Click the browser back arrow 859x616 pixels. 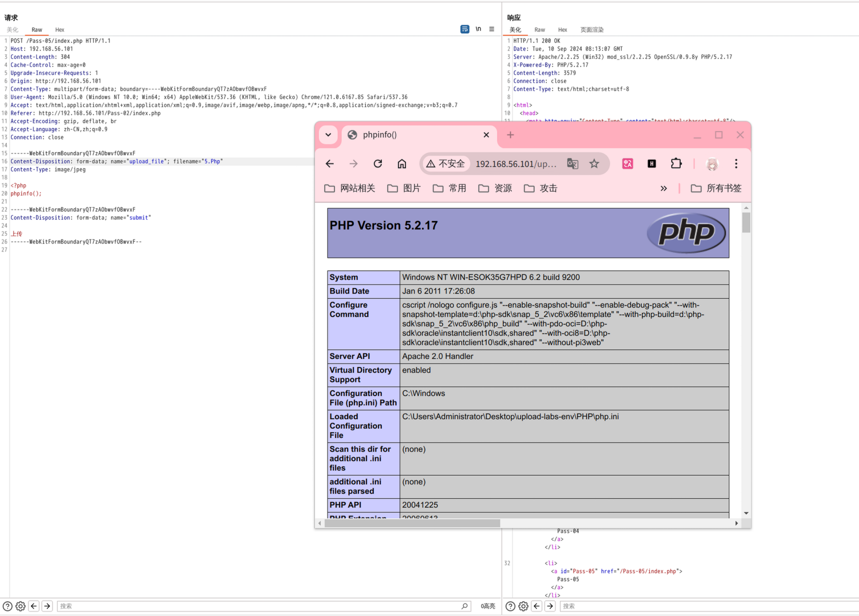[330, 164]
